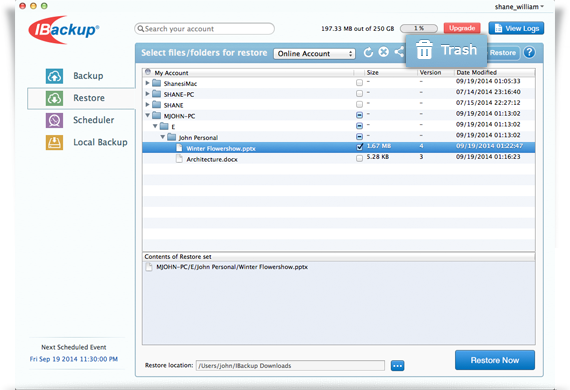Screen dimensions: 570x390
Task: Open help question mark icon
Action: click(x=529, y=52)
